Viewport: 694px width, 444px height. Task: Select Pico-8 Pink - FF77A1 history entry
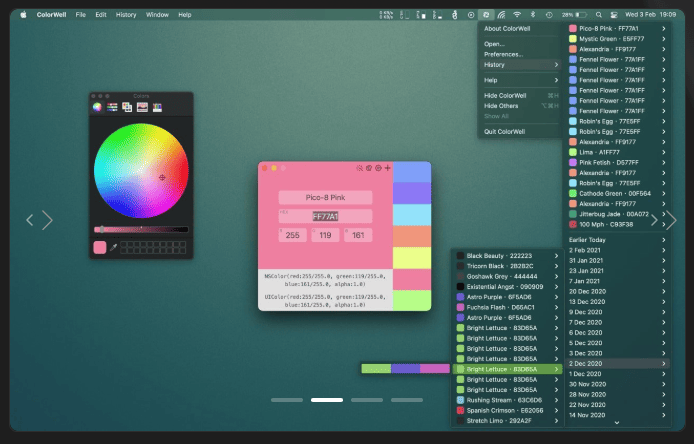coord(617,28)
